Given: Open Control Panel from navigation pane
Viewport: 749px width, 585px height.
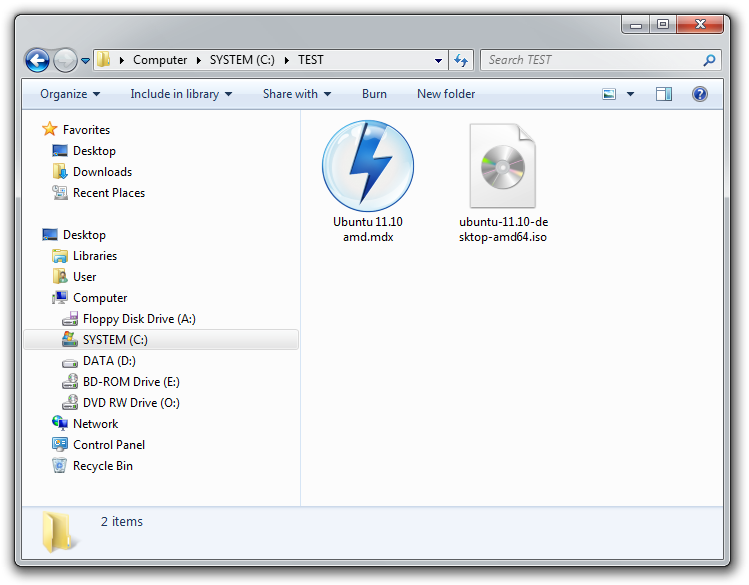Looking at the screenshot, I should point(108,445).
